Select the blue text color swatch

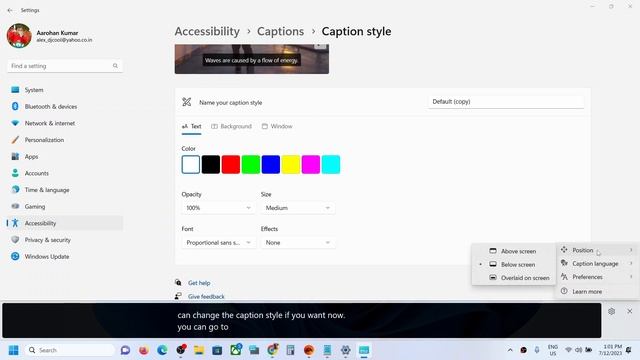click(x=271, y=164)
